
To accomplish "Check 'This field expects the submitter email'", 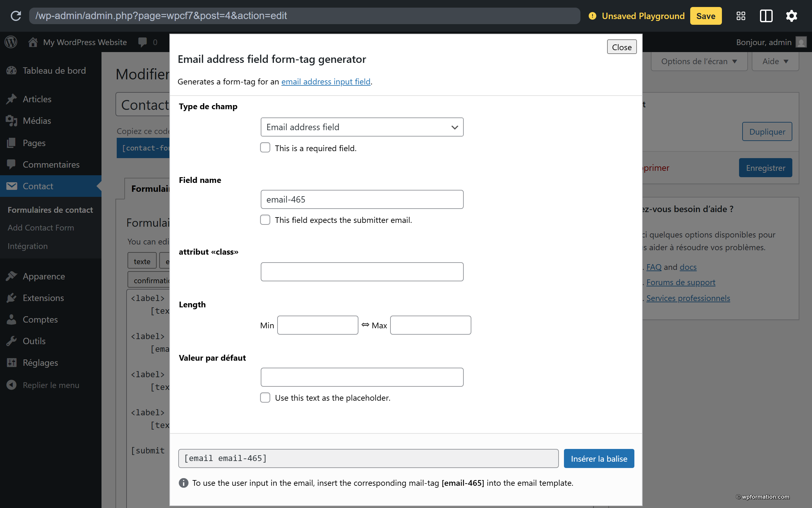I will (265, 220).
